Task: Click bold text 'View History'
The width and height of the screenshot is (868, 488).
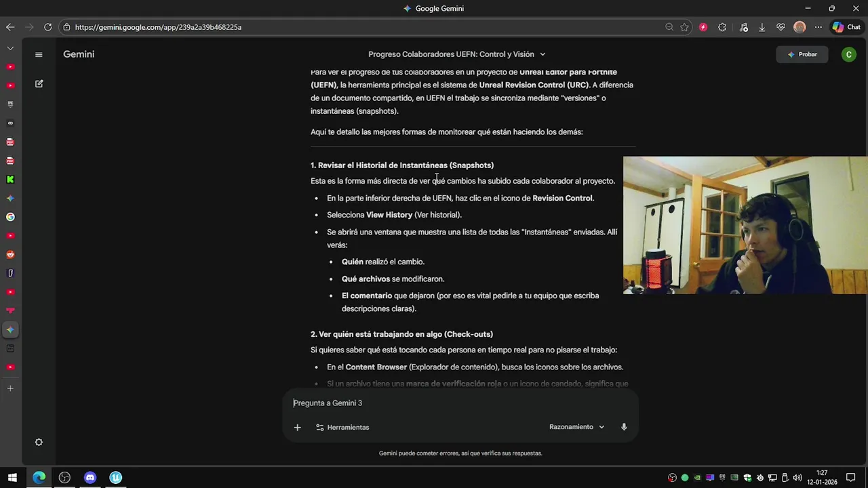Action: pyautogui.click(x=389, y=215)
